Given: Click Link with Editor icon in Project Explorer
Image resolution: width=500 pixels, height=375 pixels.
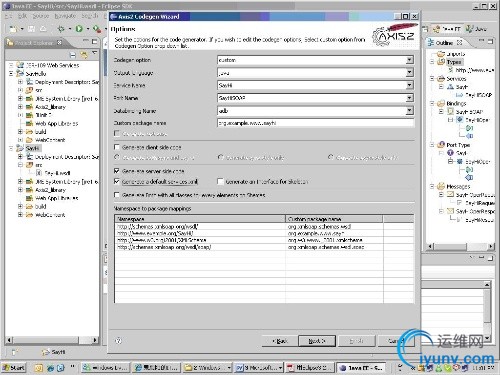Looking at the screenshot, I should (84, 54).
